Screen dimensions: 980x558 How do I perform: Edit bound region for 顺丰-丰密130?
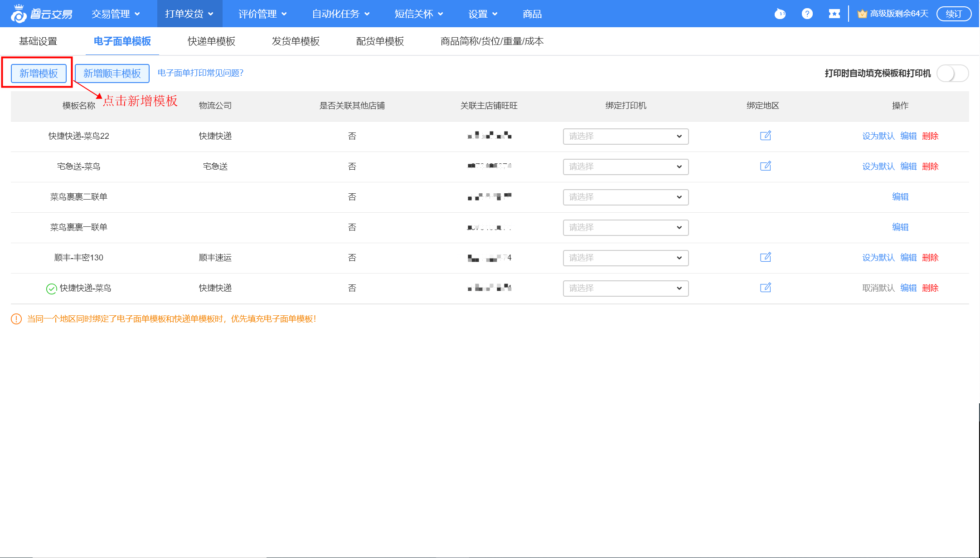(x=765, y=257)
